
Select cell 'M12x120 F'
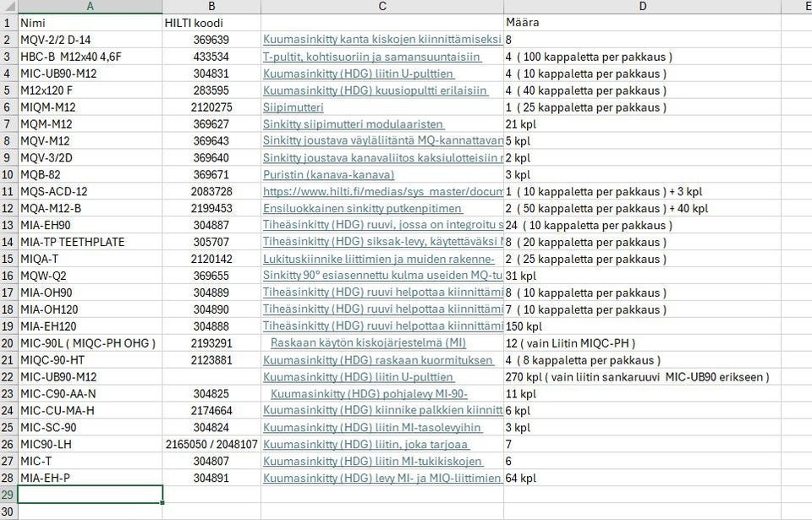[x=91, y=90]
